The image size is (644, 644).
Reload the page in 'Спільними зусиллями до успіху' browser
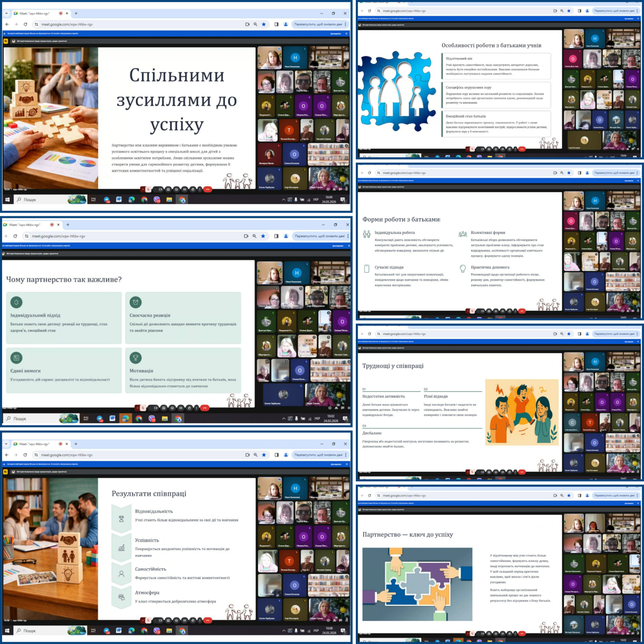coord(25,24)
